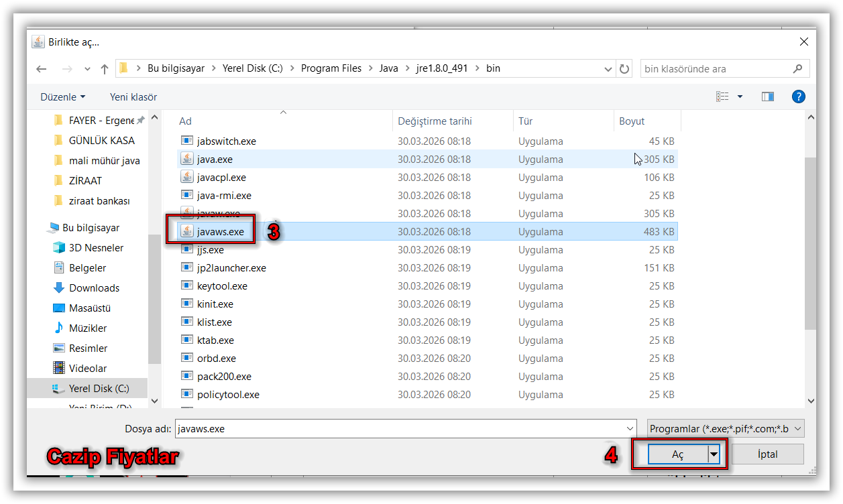Open the Programlar file type filter
This screenshot has height=504, width=843.
pos(726,429)
